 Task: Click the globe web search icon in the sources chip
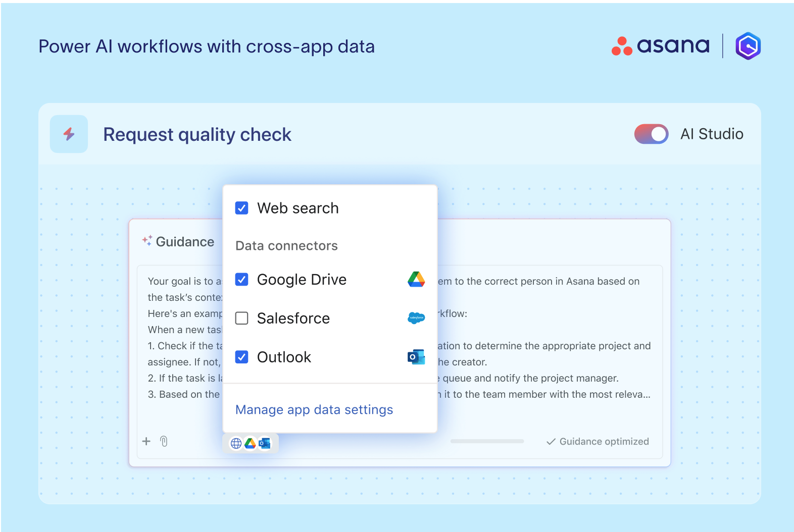click(x=236, y=443)
